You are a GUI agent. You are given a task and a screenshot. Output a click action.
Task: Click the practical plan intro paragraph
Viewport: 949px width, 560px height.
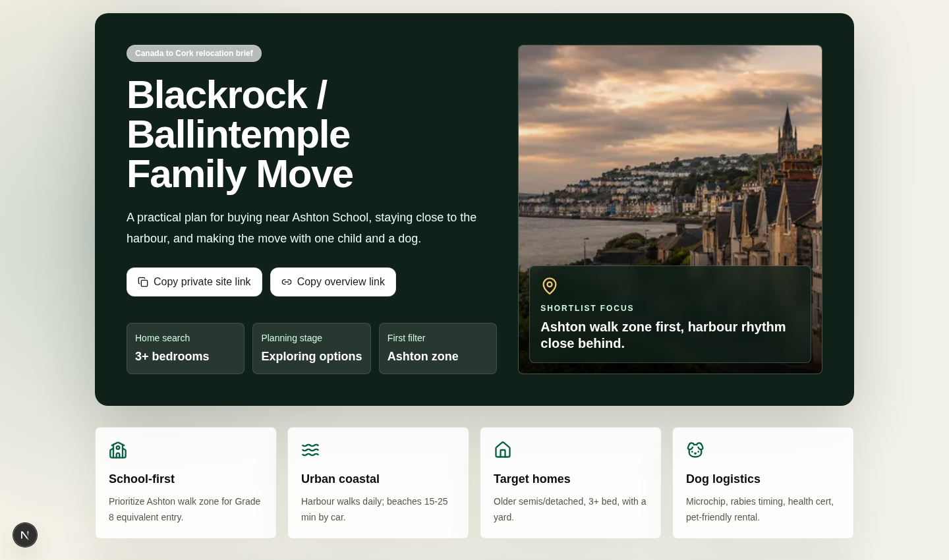pos(301,228)
